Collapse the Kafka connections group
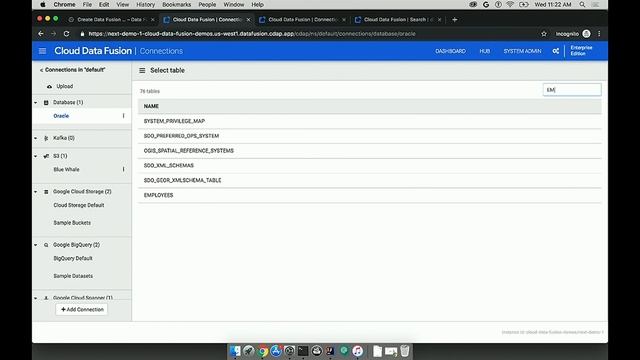Image resolution: width=640 pixels, height=360 pixels. pos(36,138)
